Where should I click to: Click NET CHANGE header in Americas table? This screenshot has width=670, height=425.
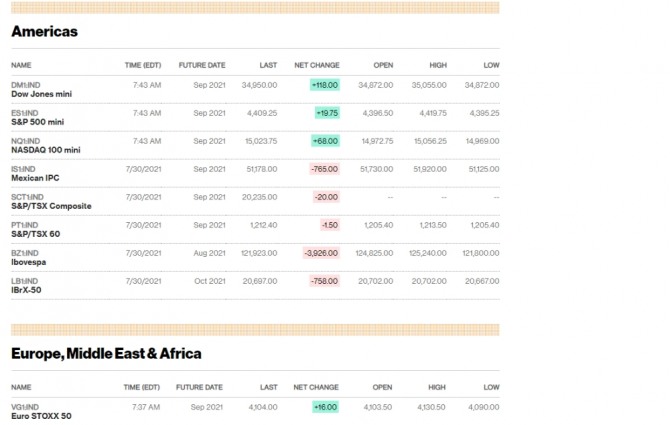coord(316,64)
